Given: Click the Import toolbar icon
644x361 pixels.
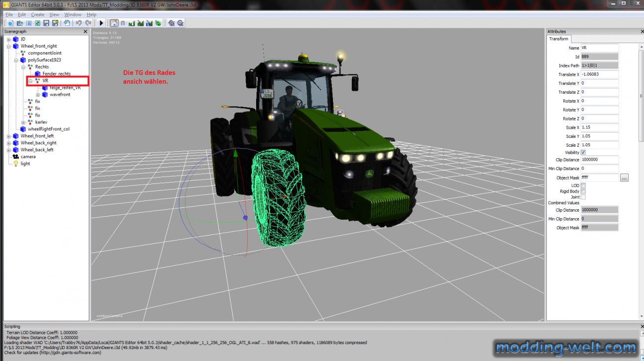Looking at the screenshot, I should point(67,23).
